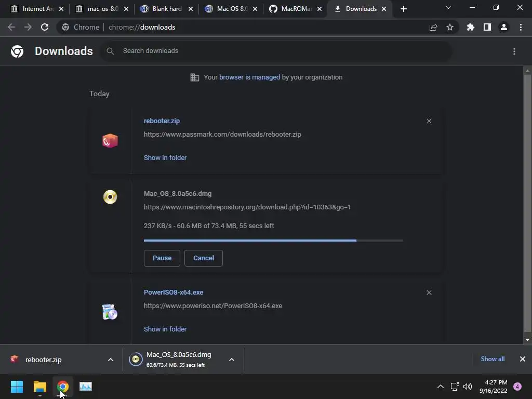Close the Blank hard tab
Image resolution: width=532 pixels, height=399 pixels.
click(191, 9)
